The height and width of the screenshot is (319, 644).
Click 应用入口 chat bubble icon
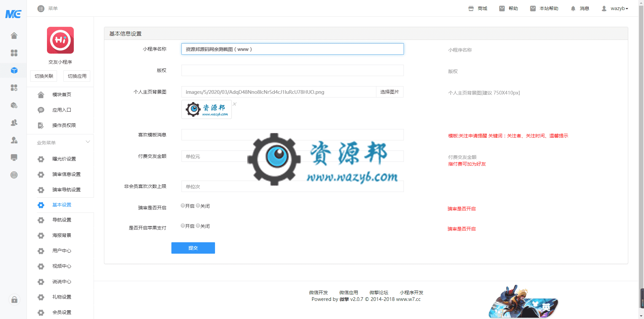41,110
